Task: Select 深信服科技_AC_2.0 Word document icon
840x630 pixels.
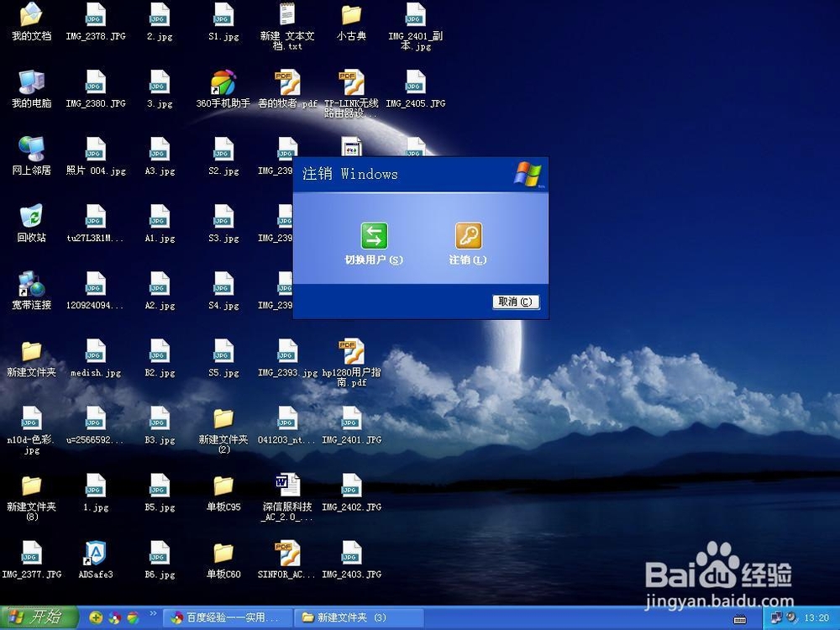Action: click(x=287, y=486)
